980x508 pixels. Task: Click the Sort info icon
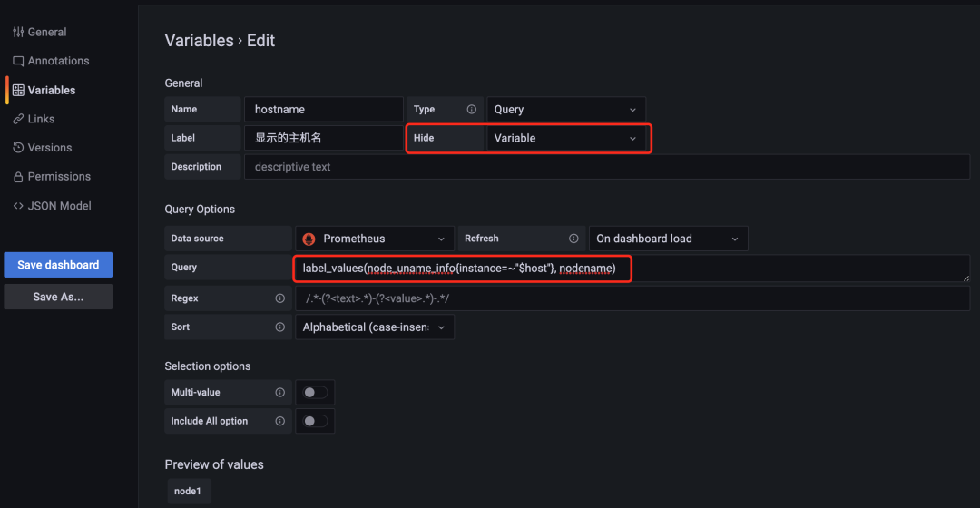(x=280, y=327)
